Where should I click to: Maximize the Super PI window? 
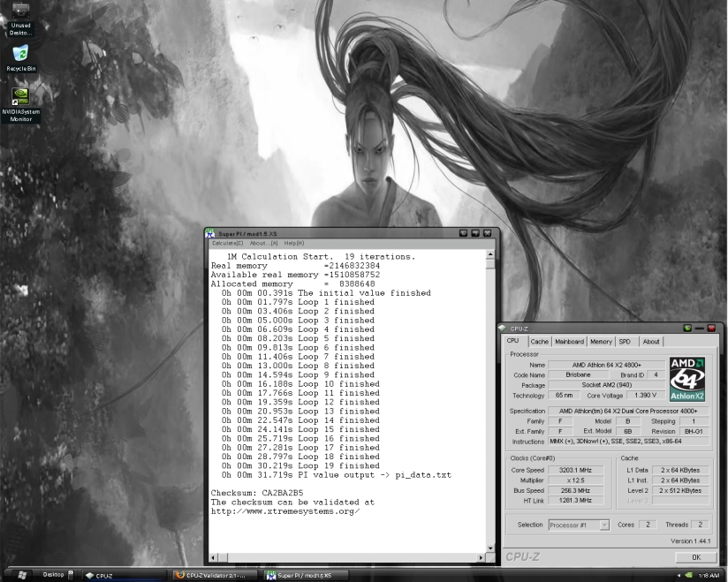475,233
